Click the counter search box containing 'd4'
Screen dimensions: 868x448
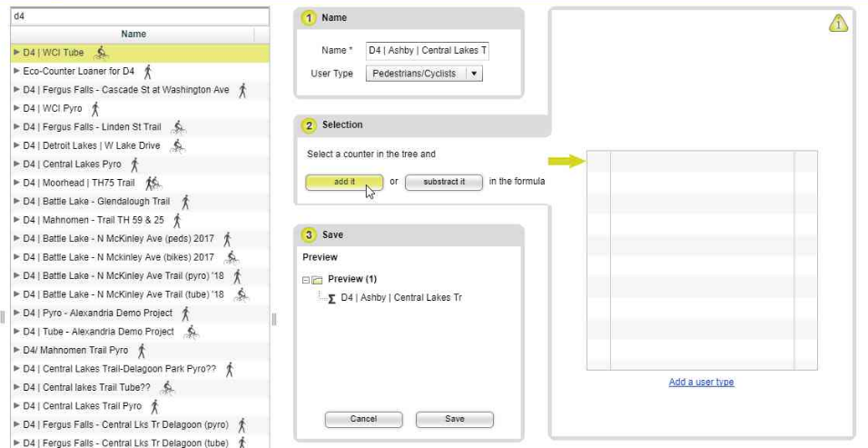click(140, 15)
